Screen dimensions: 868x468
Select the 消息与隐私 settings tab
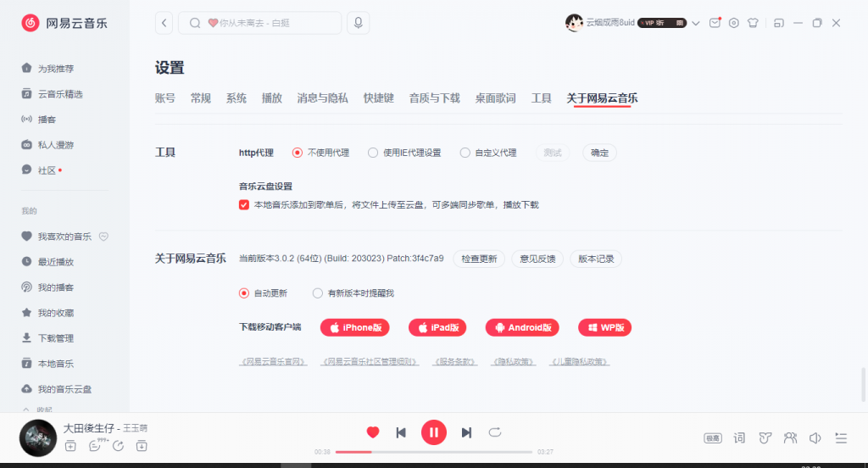(x=322, y=98)
